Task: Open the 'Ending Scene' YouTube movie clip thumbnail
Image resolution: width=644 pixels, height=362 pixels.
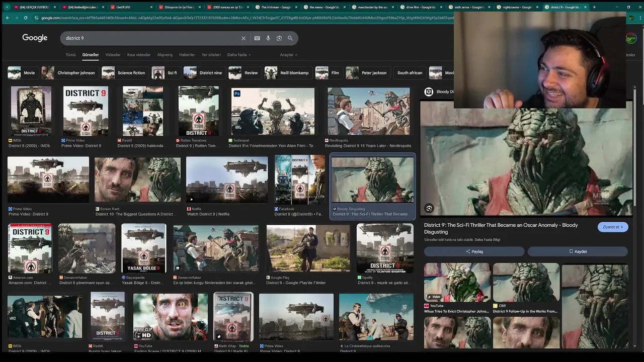Action: click(171, 317)
